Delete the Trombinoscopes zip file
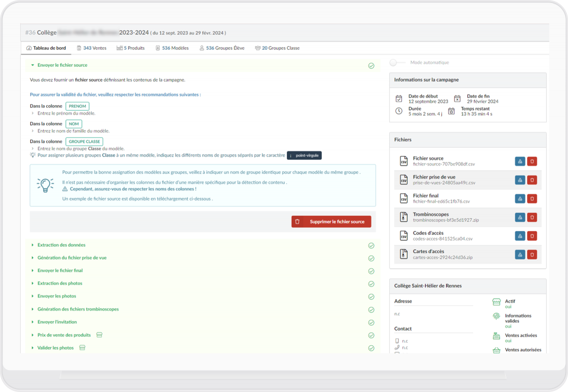The height and width of the screenshot is (392, 568). [532, 217]
